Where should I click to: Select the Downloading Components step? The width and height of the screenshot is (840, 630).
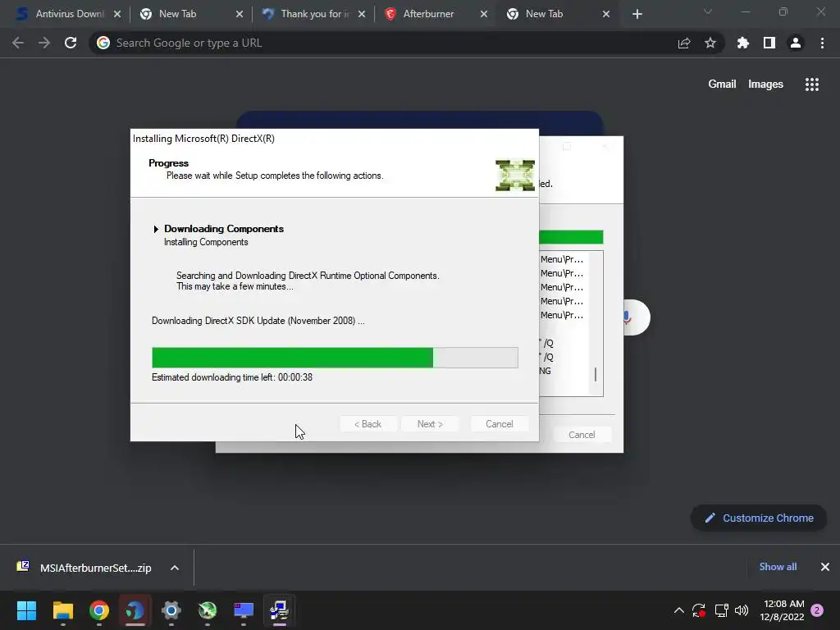point(223,229)
